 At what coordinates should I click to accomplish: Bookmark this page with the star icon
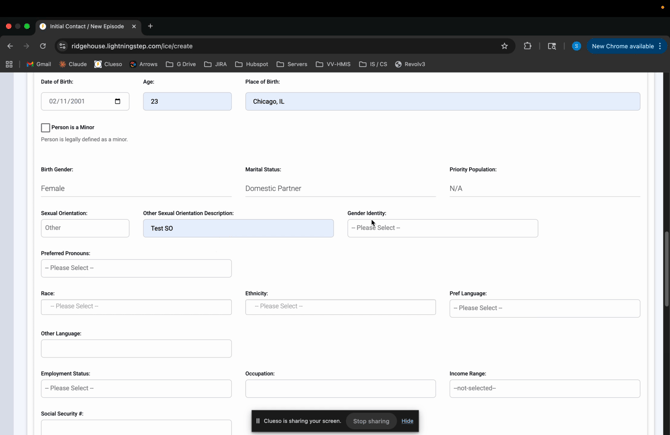[504, 46]
